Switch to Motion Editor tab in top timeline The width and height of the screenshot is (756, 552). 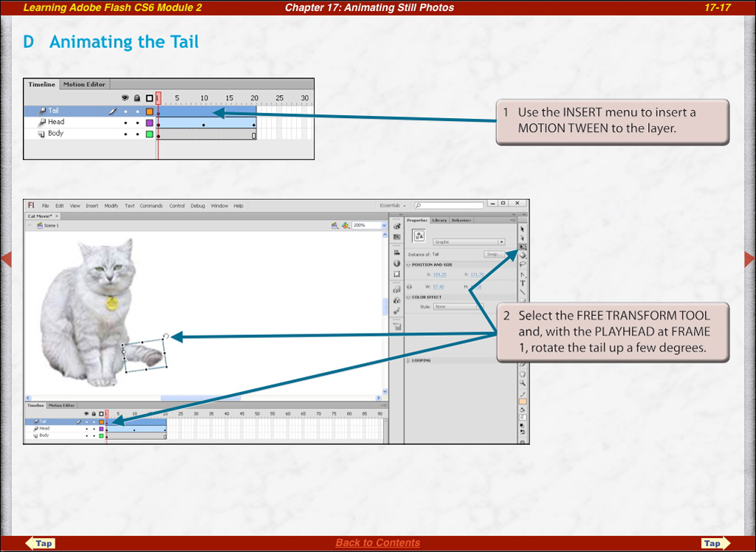point(84,84)
